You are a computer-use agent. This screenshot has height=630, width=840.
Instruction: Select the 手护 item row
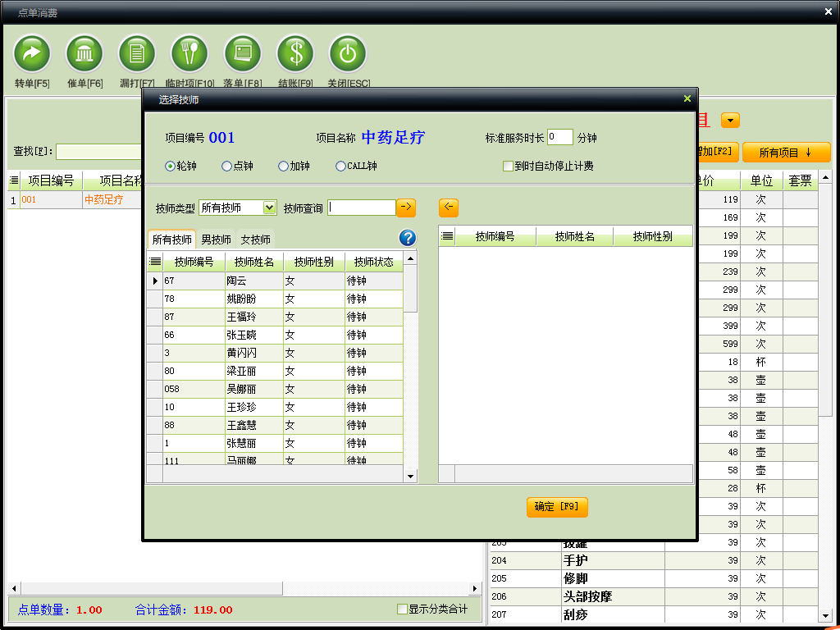pos(654,560)
